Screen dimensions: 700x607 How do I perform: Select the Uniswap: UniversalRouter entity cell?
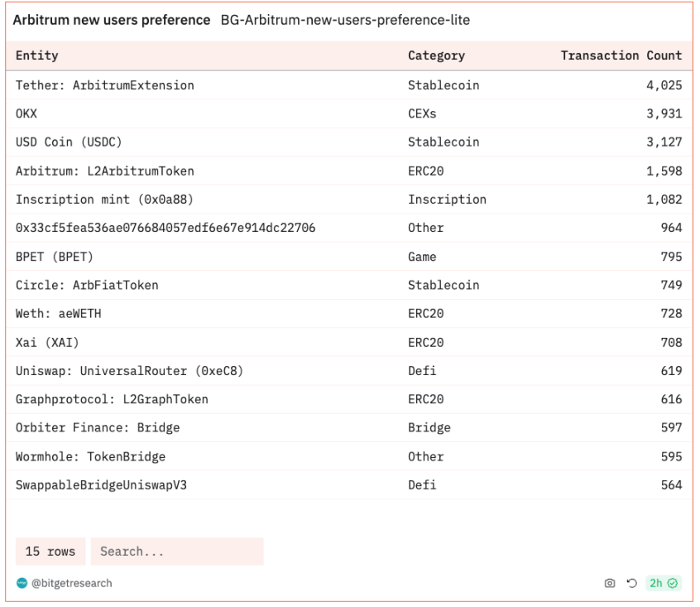(129, 371)
